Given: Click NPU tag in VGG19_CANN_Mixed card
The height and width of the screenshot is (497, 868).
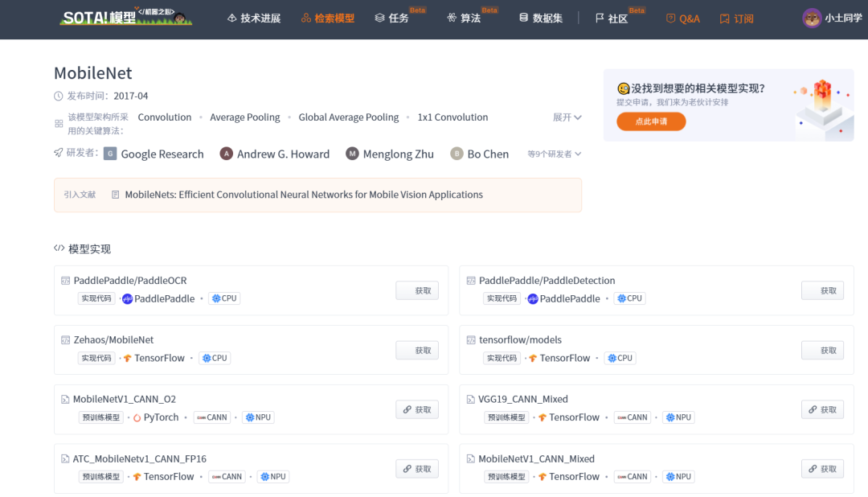Looking at the screenshot, I should [678, 417].
